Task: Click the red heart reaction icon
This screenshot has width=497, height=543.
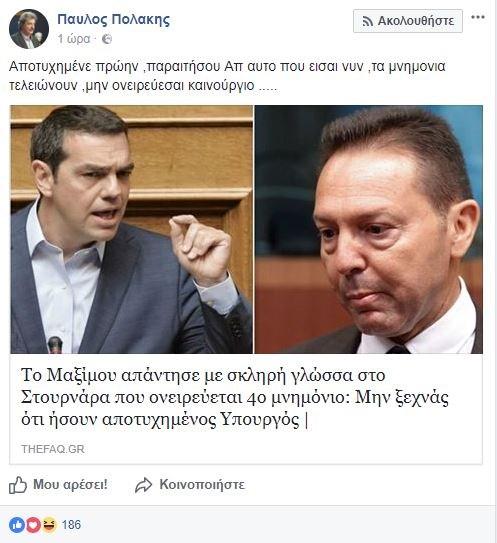Action: click(34, 525)
